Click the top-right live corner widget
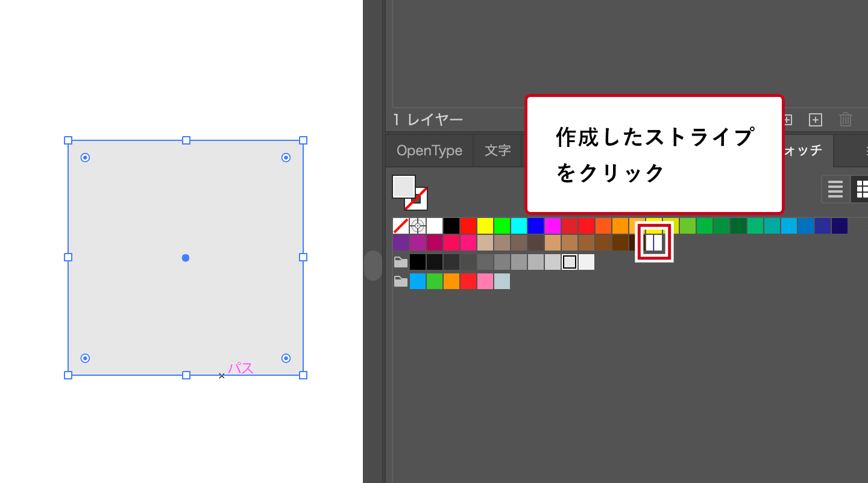The height and width of the screenshot is (483, 868). (286, 158)
